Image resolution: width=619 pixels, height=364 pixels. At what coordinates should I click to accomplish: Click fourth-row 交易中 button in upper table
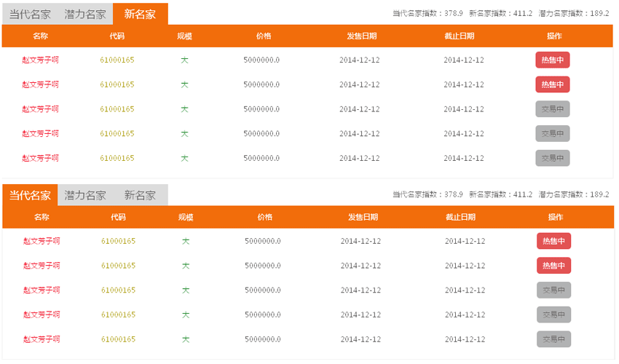point(552,133)
